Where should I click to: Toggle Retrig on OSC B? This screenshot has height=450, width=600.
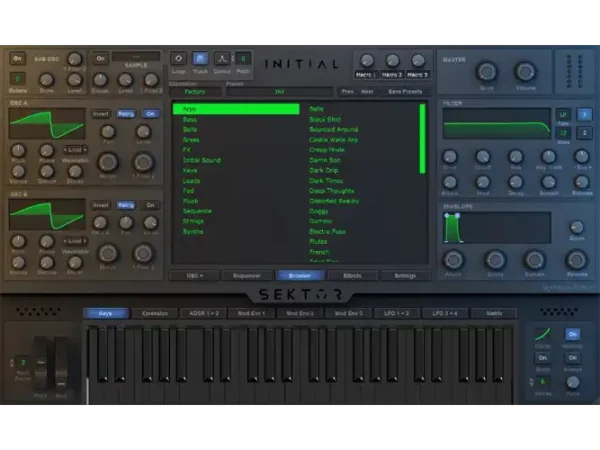click(126, 205)
